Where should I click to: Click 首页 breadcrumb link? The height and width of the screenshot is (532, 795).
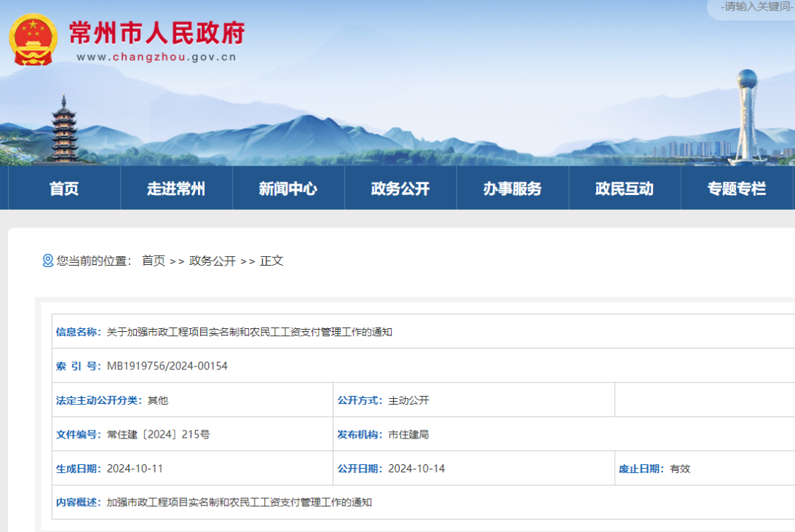[153, 260]
